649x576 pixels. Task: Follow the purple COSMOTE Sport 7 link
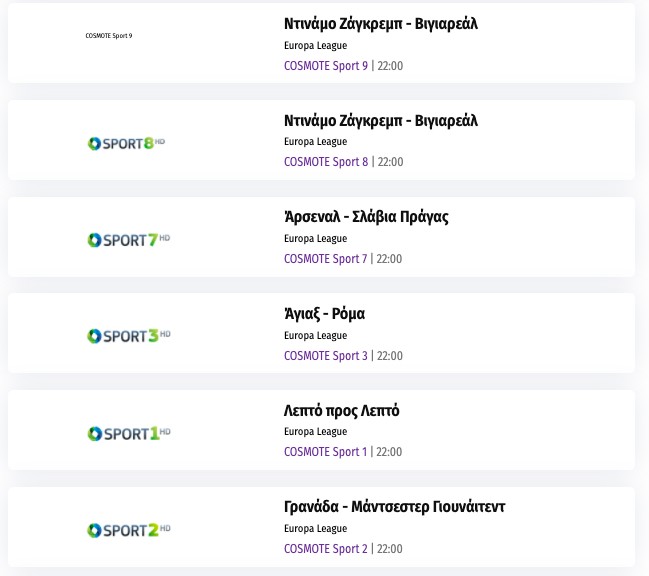pos(326,259)
